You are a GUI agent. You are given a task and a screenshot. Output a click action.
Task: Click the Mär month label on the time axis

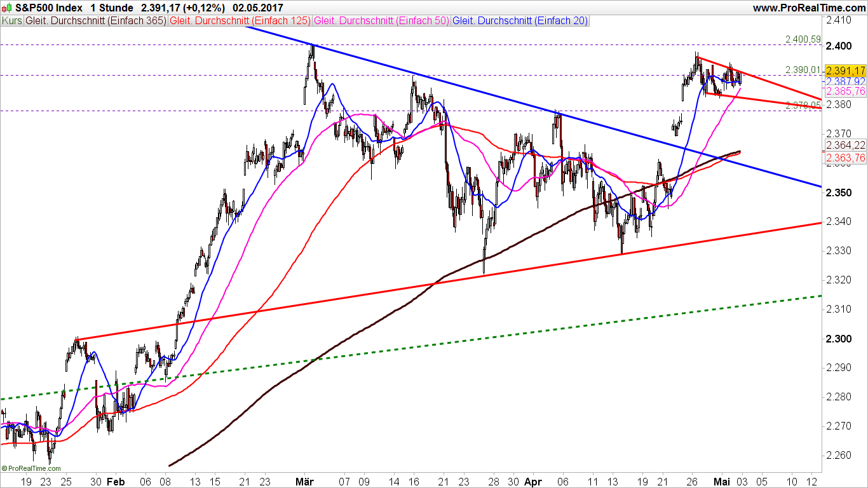click(x=304, y=481)
